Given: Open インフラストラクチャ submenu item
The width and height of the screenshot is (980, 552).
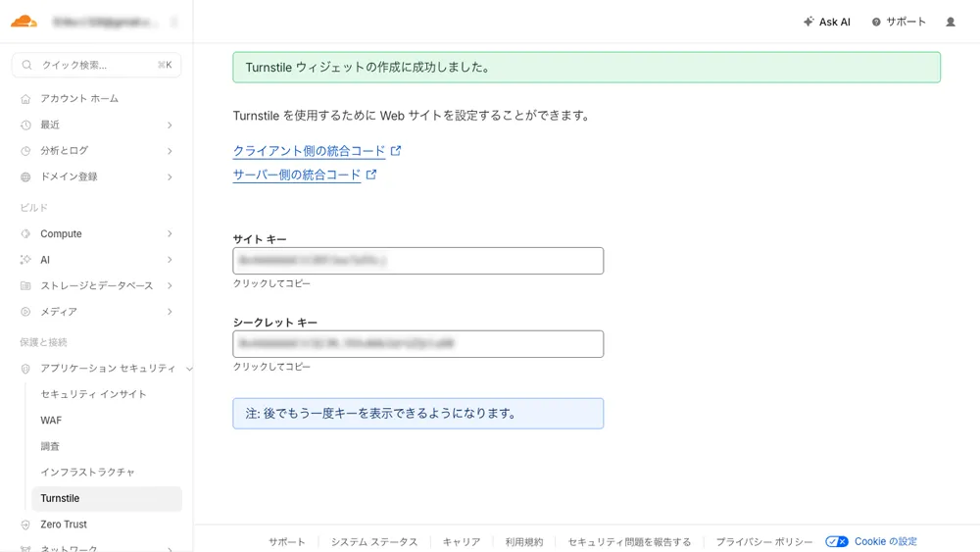Looking at the screenshot, I should click(x=87, y=472).
